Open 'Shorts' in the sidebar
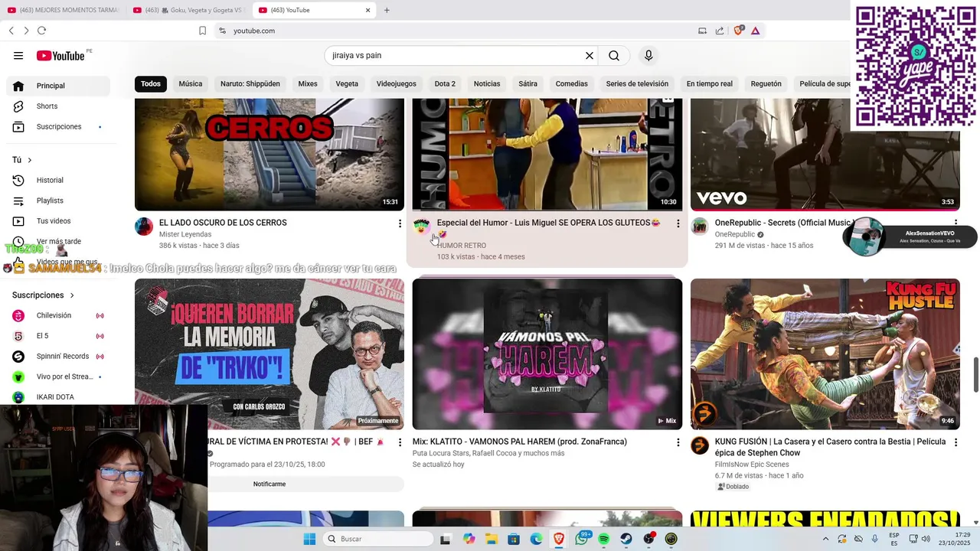 (x=58, y=106)
